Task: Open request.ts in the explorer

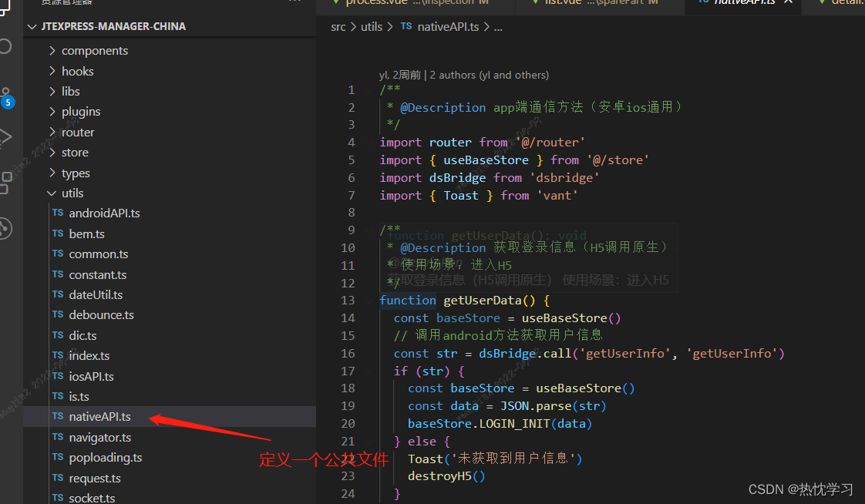Action: tap(94, 478)
